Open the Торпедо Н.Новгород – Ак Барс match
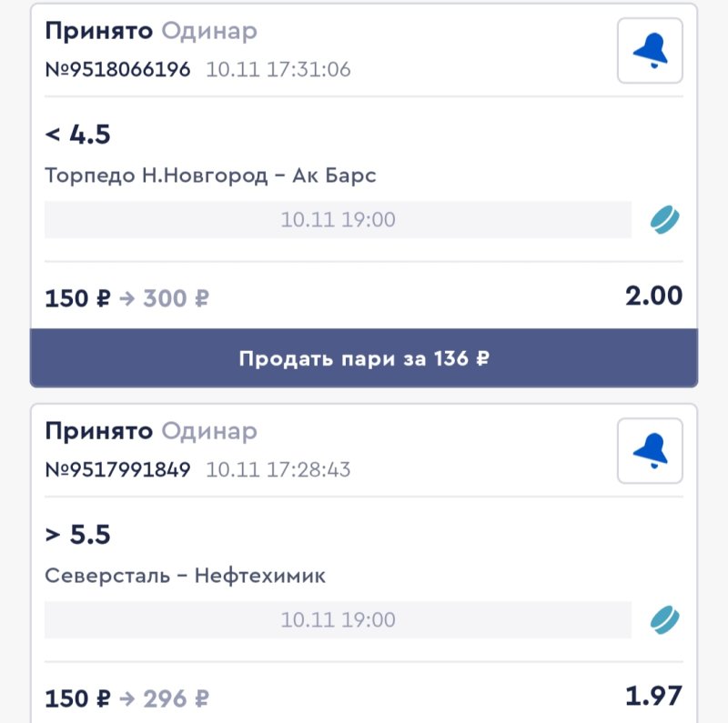The height and width of the screenshot is (723, 728). pos(210,176)
